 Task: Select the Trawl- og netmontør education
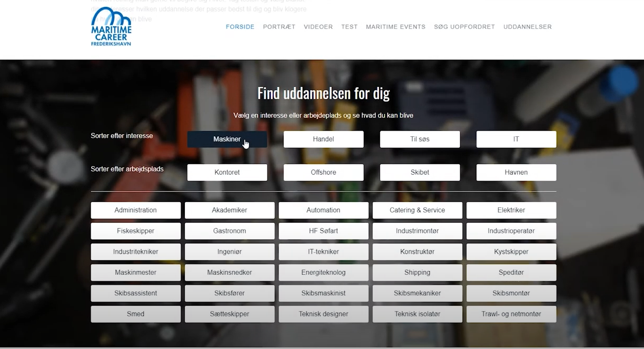511,314
